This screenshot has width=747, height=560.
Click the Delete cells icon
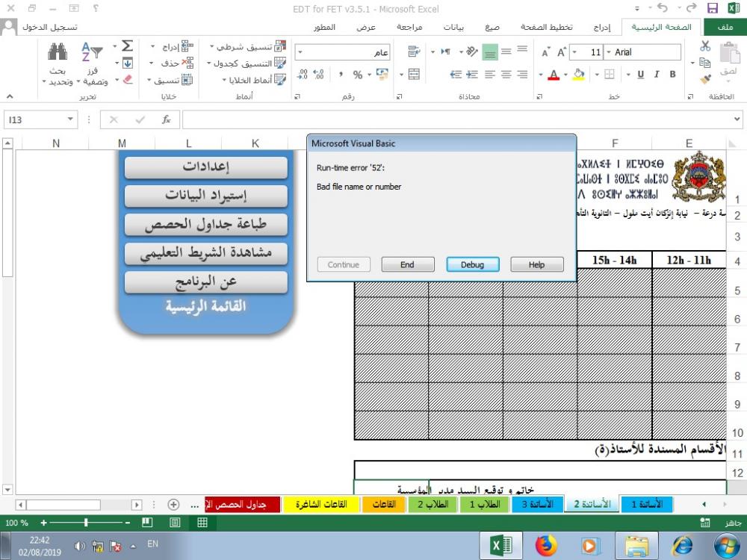point(187,63)
